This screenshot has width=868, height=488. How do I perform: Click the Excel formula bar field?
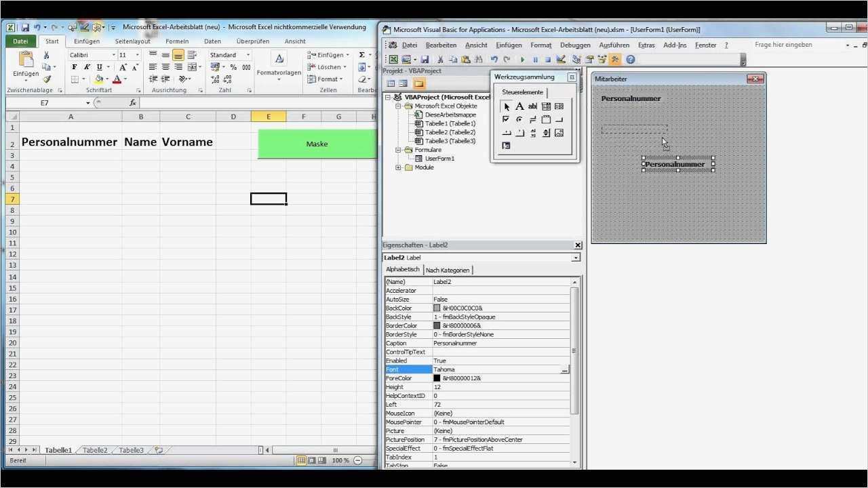click(258, 103)
